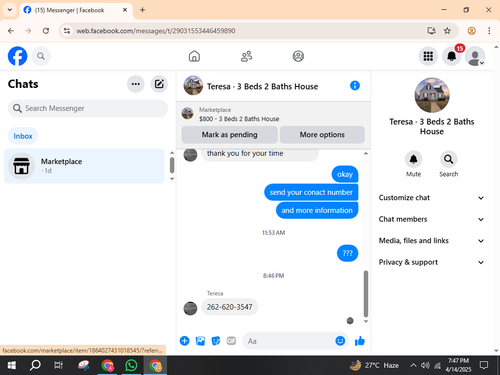Open the Windows notification center icon
The height and width of the screenshot is (375, 500).
[484, 365]
